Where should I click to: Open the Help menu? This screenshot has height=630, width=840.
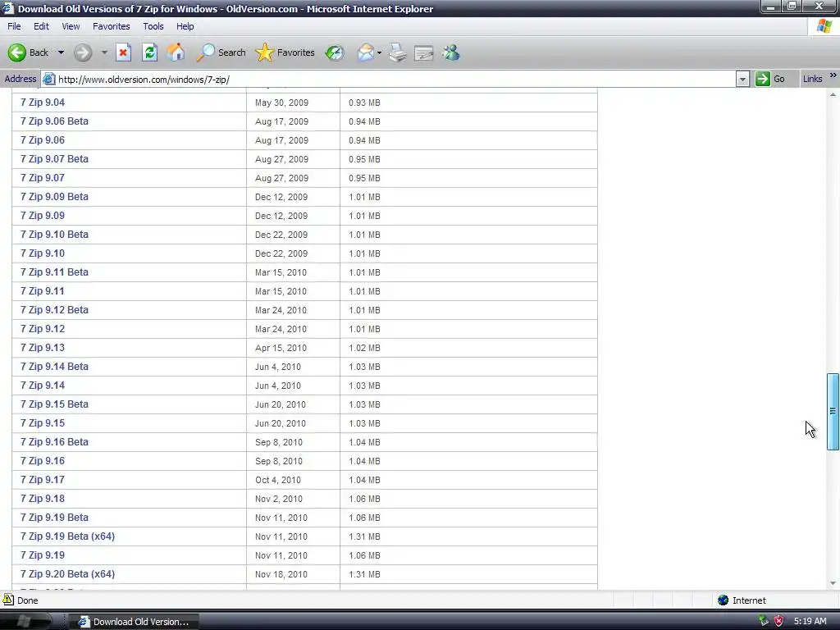pyautogui.click(x=185, y=26)
